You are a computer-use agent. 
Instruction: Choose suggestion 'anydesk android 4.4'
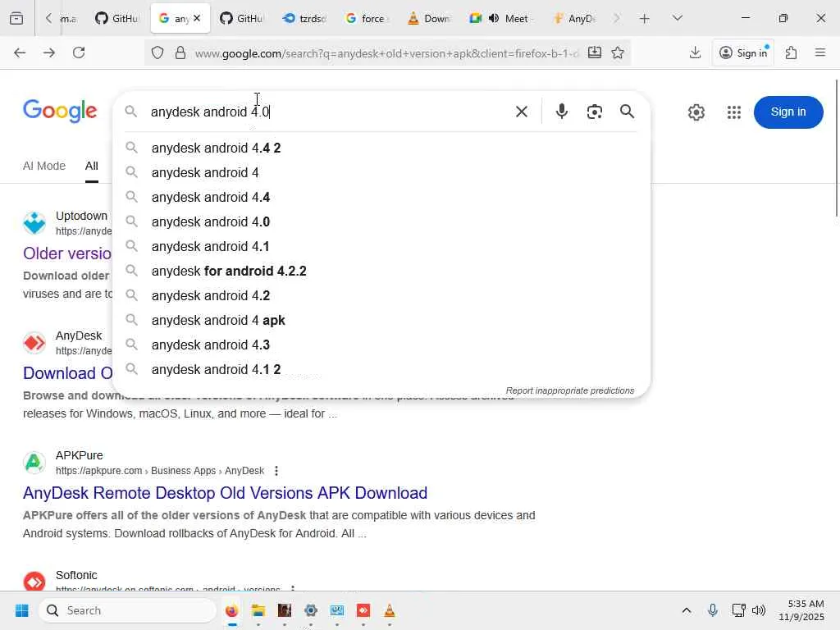pos(381,197)
